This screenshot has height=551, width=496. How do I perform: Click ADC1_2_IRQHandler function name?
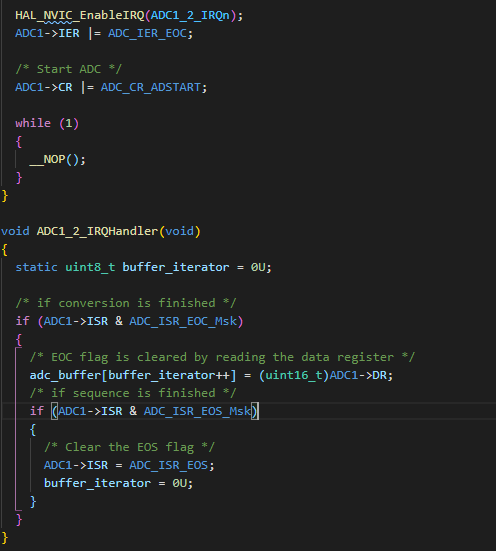tap(97, 231)
